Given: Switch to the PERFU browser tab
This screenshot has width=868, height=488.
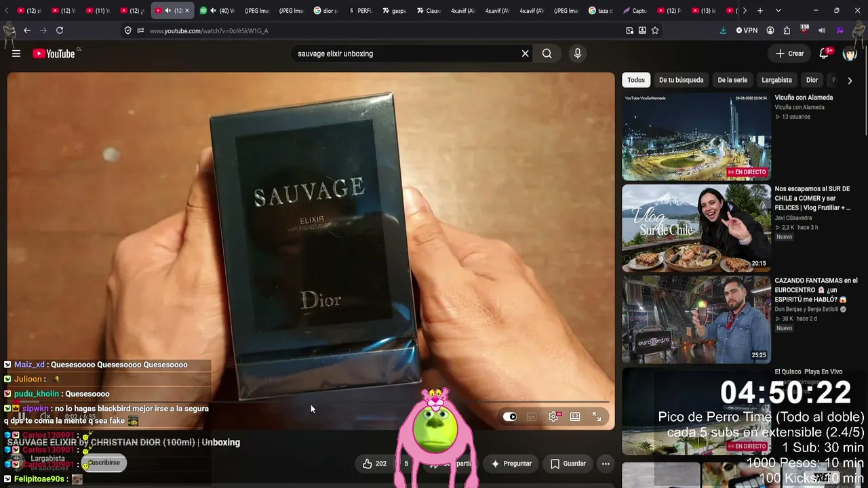Looking at the screenshot, I should 360,11.
